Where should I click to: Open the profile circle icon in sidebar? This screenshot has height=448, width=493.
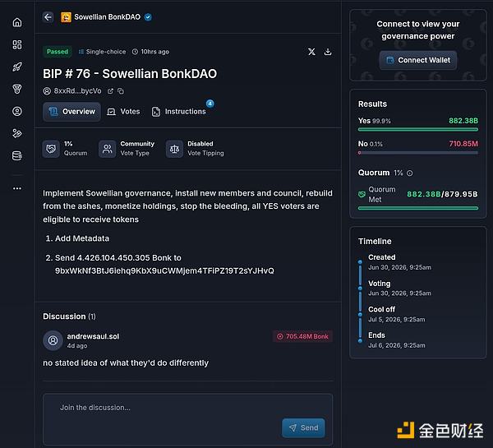click(17, 111)
